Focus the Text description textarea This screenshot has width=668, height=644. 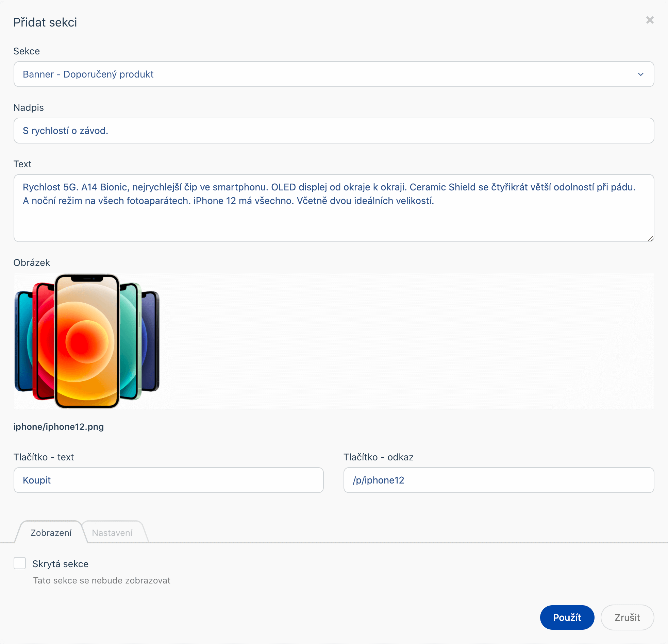[x=333, y=218]
